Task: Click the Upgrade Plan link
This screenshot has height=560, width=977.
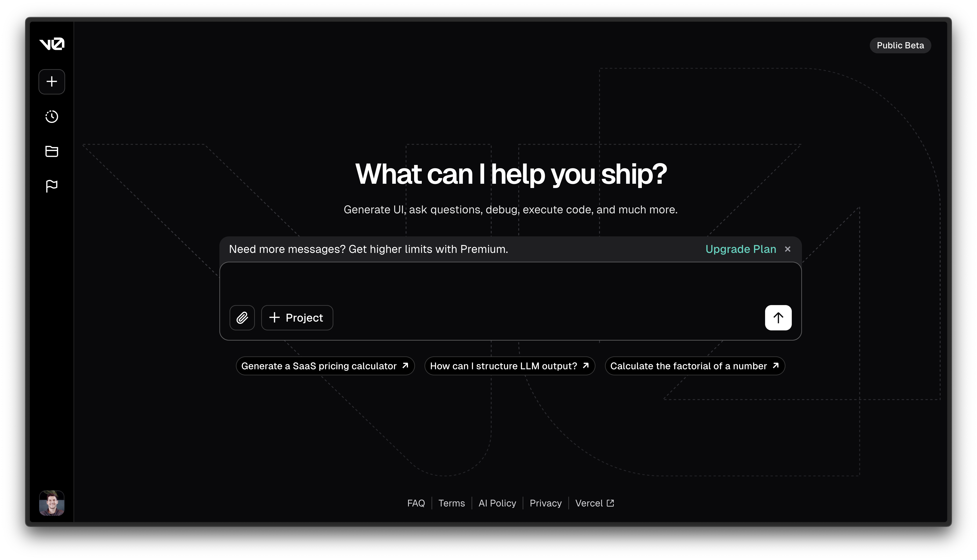Action: 740,249
